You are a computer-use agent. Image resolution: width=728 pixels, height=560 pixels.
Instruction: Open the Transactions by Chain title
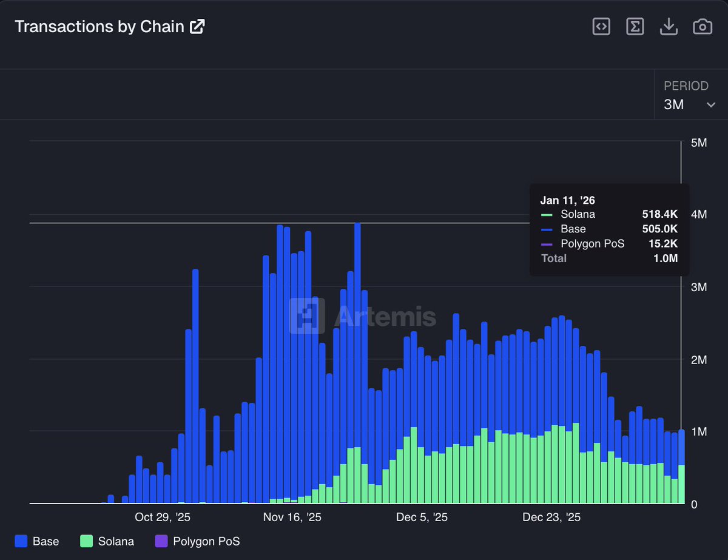click(x=99, y=27)
